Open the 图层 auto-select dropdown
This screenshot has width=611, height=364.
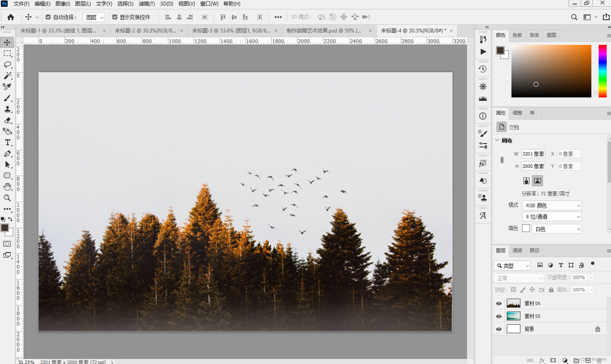(94, 17)
